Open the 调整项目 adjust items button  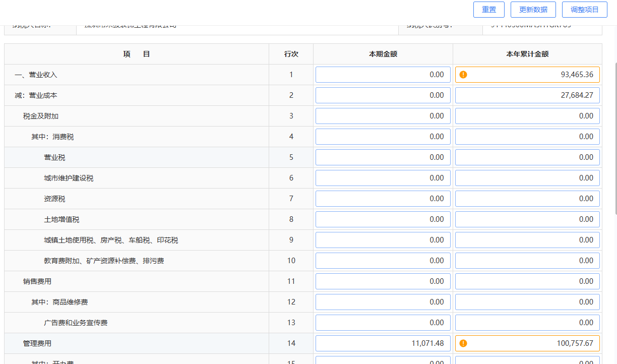[584, 10]
